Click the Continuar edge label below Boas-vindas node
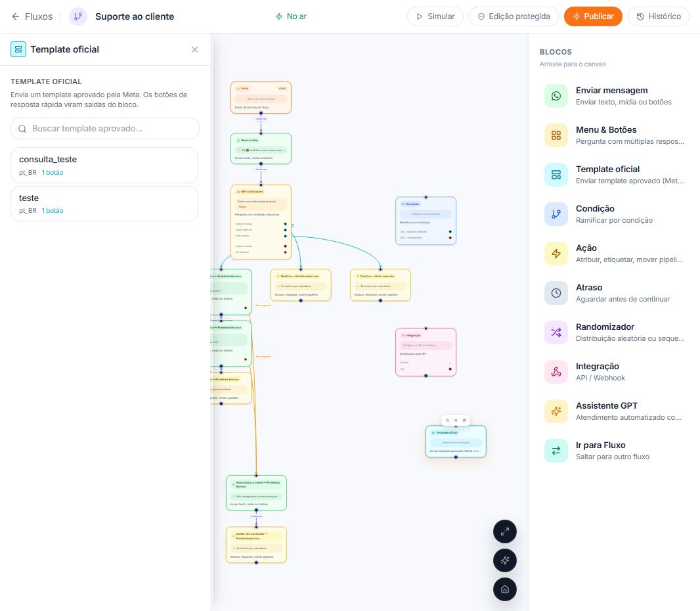 261,170
